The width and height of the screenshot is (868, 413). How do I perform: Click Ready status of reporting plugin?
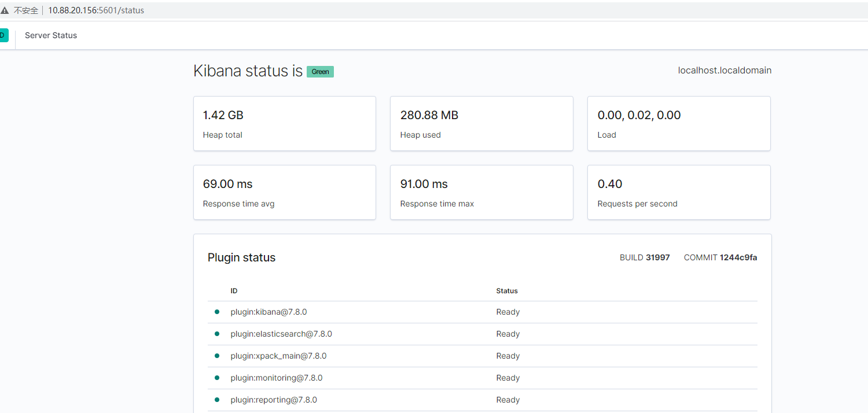(x=508, y=400)
